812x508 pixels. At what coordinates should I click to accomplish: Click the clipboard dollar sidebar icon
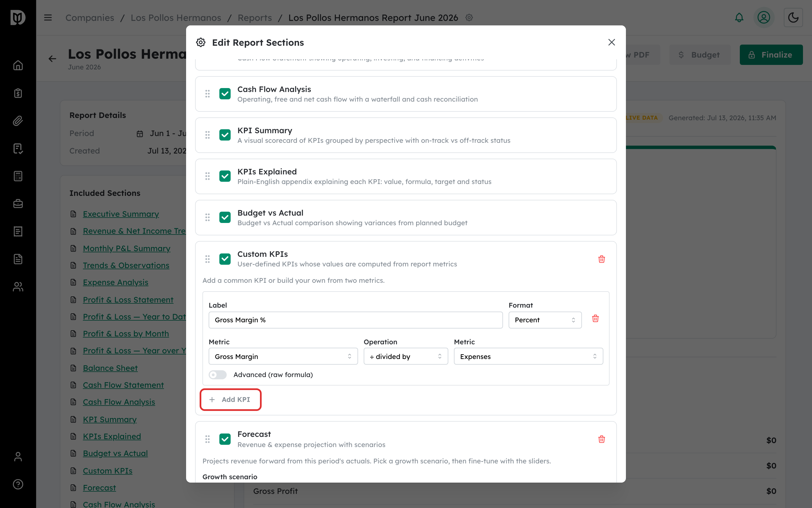click(x=18, y=93)
